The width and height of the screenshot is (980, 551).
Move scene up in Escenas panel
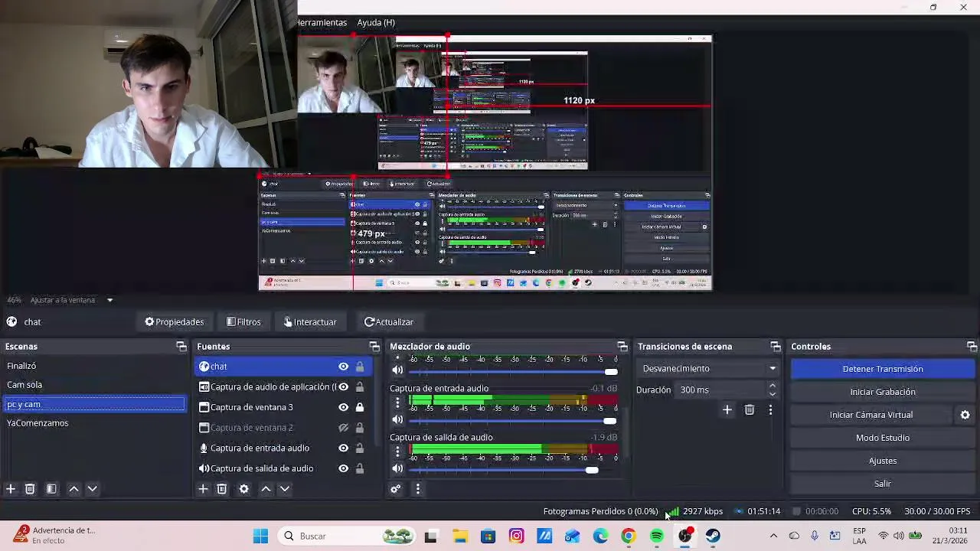73,489
